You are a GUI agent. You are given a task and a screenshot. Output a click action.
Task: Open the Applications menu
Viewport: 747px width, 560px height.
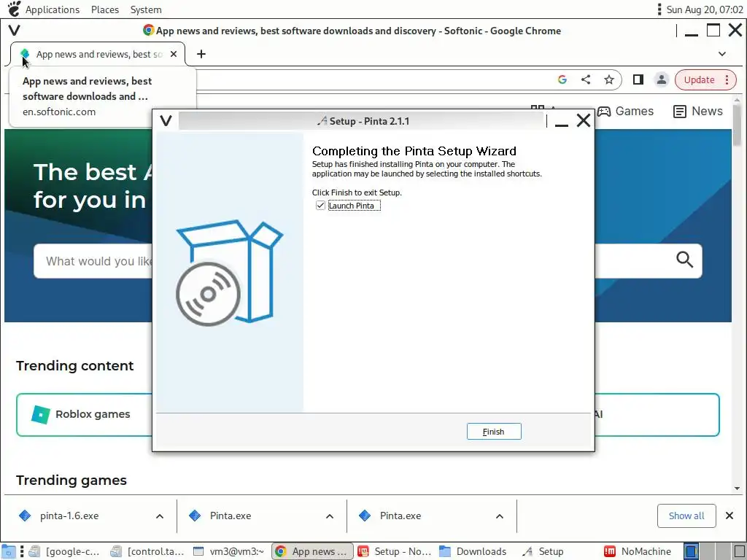click(53, 9)
